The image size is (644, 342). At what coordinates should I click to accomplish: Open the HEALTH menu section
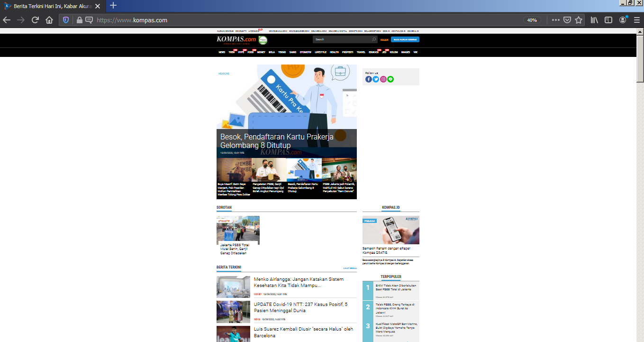coord(334,52)
